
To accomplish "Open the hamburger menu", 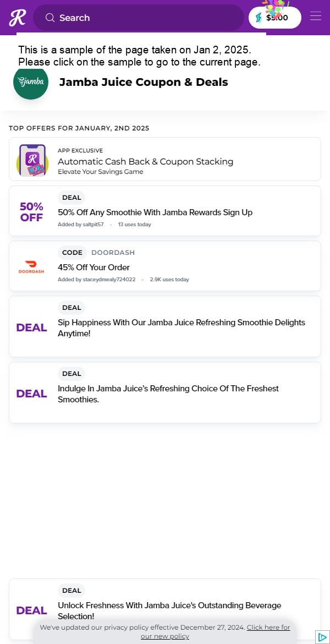I will tap(316, 16).
